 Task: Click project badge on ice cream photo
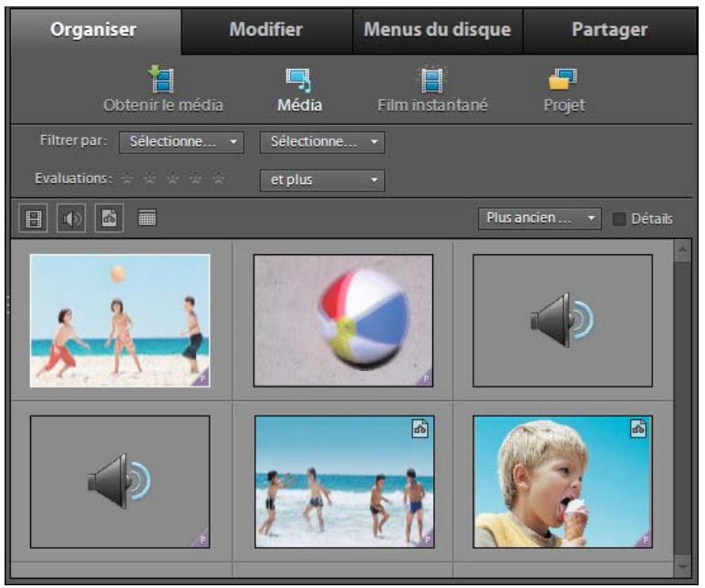point(644,540)
